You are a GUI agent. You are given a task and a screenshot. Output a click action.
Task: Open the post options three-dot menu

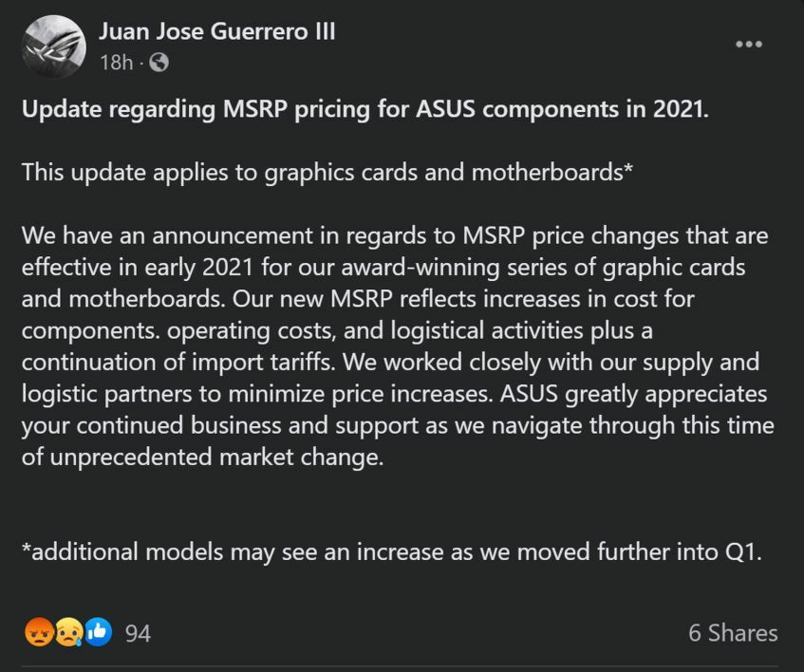click(x=748, y=44)
